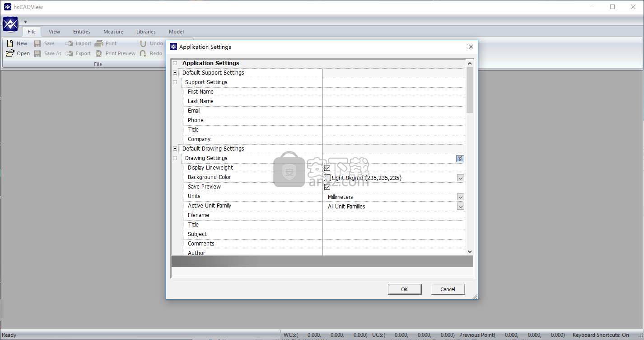This screenshot has width=644, height=340.
Task: Click the Print icon
Action: (x=99, y=43)
